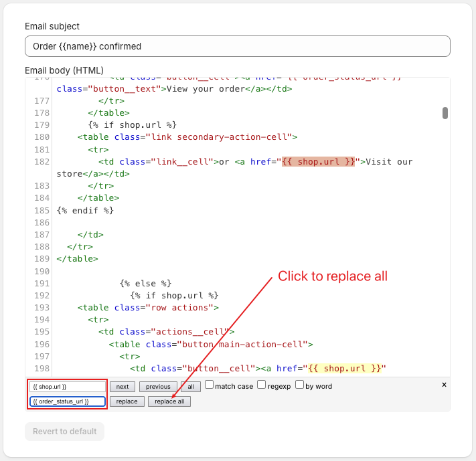Click Revert to default button
Image resolution: width=476 pixels, height=461 pixels.
tap(65, 432)
